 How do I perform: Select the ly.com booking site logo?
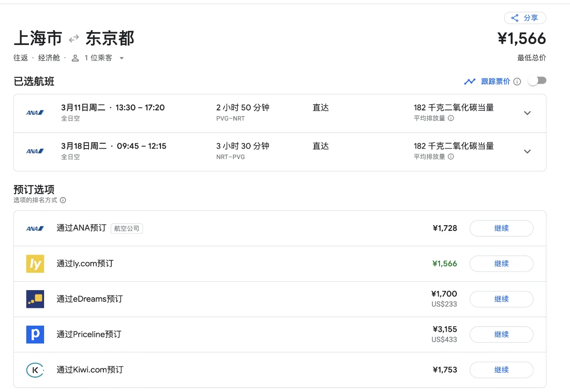35,263
